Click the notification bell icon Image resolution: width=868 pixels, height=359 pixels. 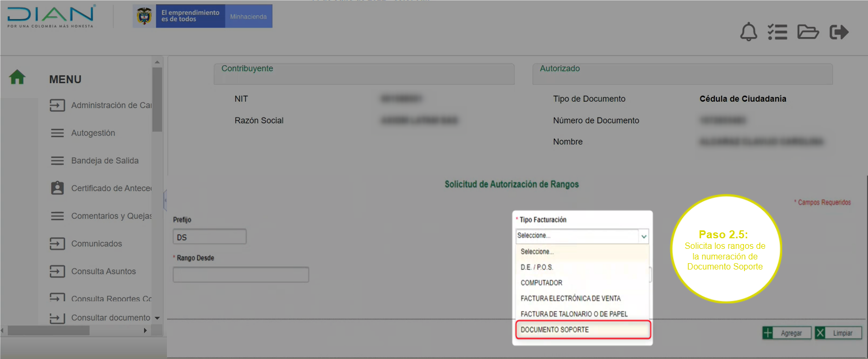[748, 32]
